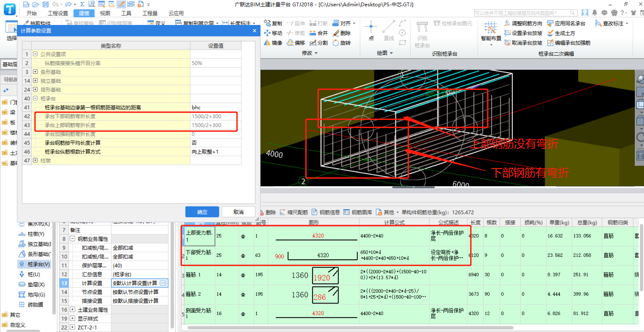Click the 承台下部钢筋弯折长度 value cell
644x332 pixels.
tap(216, 116)
